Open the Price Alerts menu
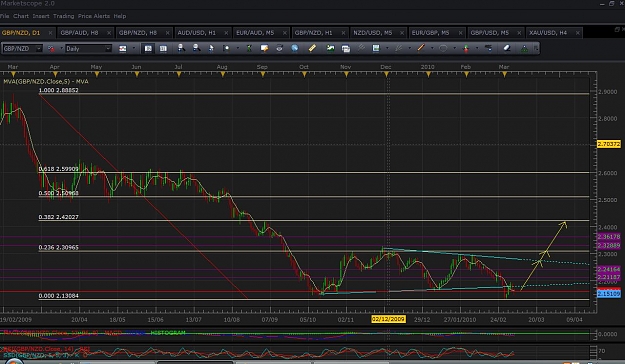 [x=94, y=16]
